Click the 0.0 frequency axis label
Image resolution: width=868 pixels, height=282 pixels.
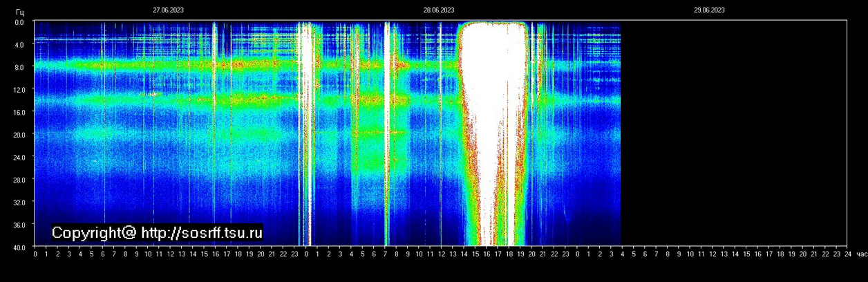pyautogui.click(x=19, y=22)
